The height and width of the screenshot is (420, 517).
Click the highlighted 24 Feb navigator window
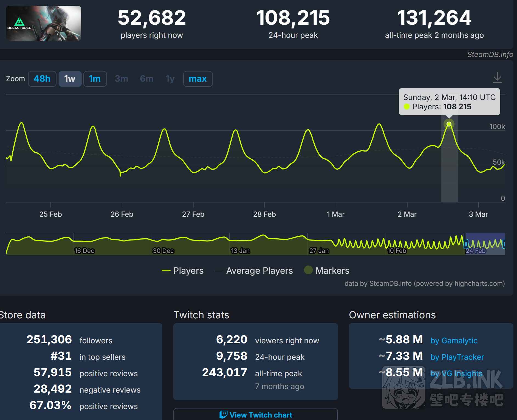click(x=485, y=244)
